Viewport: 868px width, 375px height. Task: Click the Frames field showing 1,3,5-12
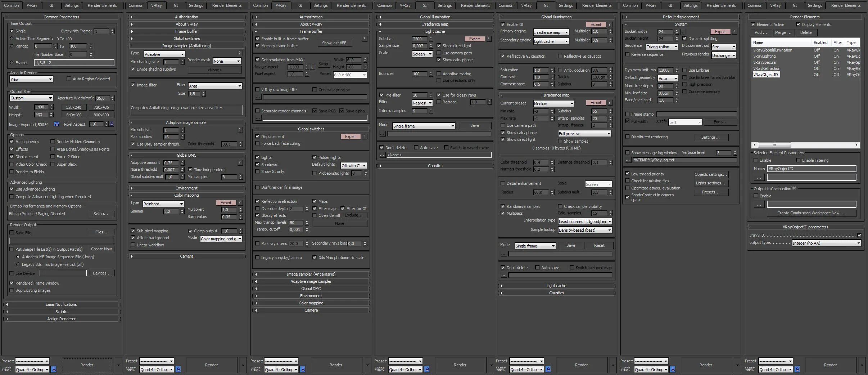[x=74, y=63]
